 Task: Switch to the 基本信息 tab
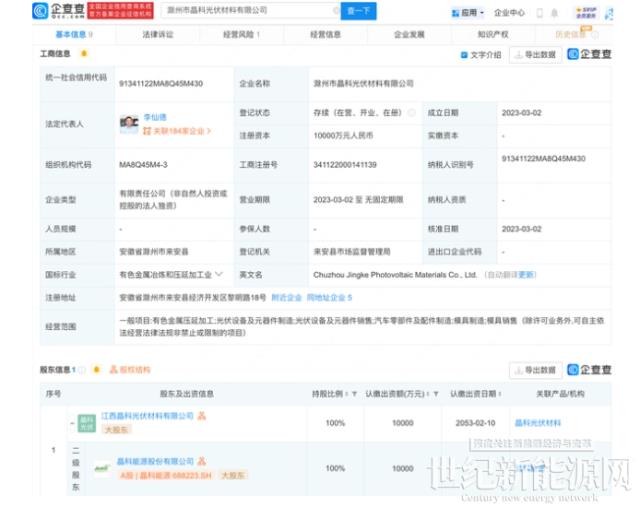click(74, 34)
